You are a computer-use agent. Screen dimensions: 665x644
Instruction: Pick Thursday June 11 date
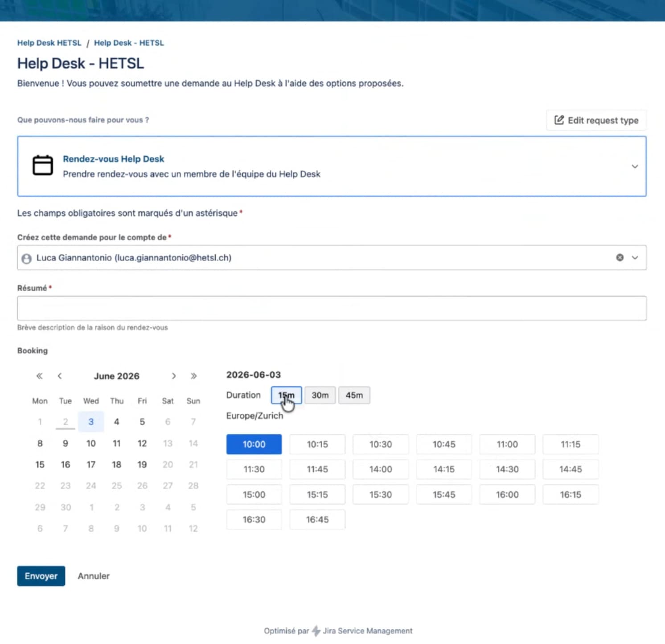(x=116, y=443)
